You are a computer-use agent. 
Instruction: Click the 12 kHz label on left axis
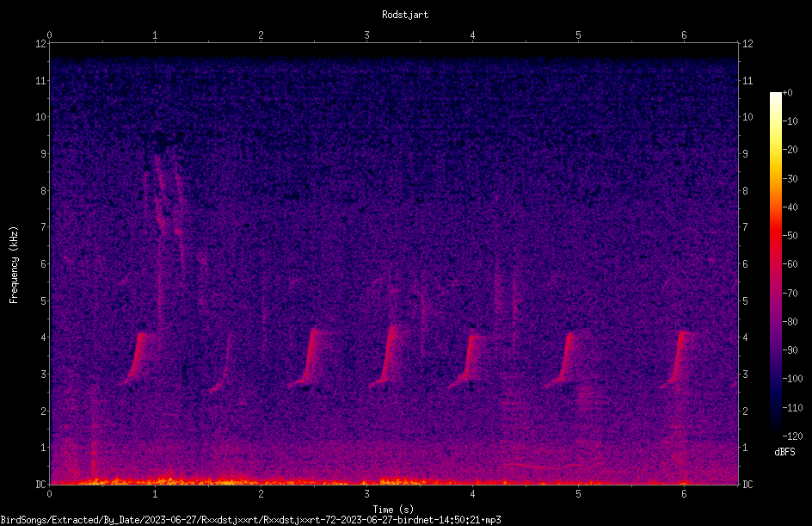40,44
